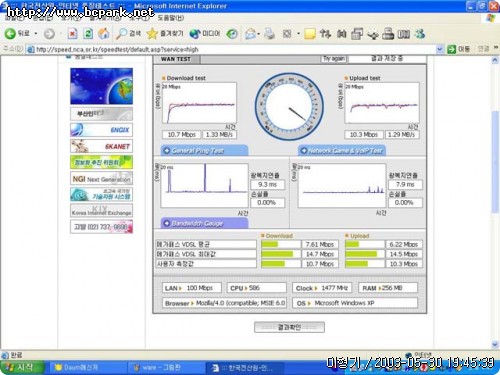This screenshot has width=500, height=375.
Task: Stop page loading with red X icon
Action: pos(72,33)
